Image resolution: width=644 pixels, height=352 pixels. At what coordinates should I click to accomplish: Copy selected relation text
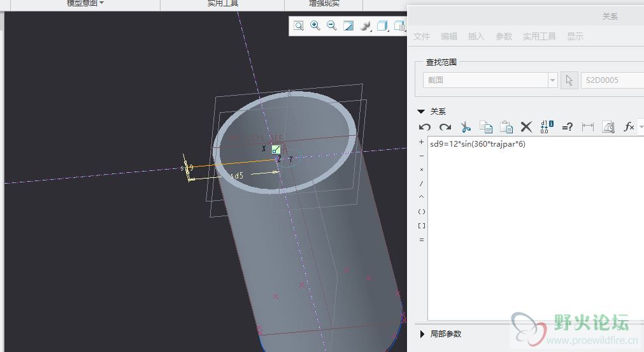[x=486, y=127]
